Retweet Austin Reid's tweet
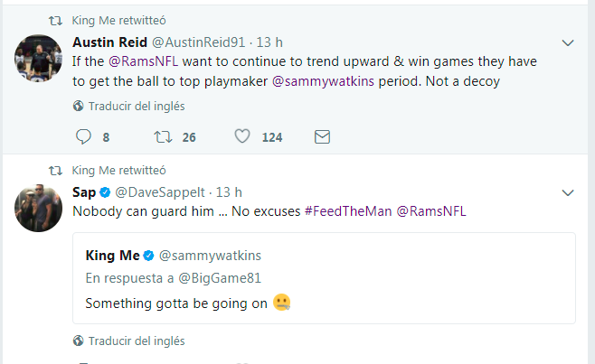595x364 pixels. (x=163, y=137)
